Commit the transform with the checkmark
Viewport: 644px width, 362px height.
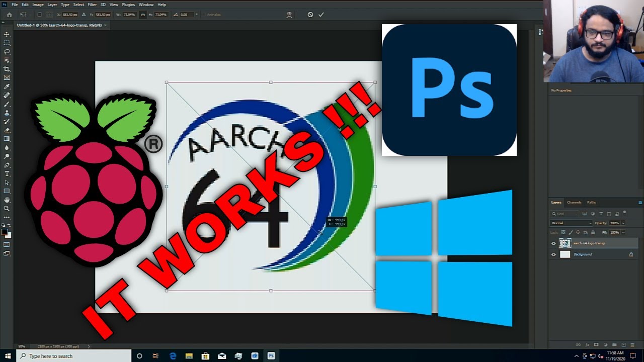pos(321,15)
